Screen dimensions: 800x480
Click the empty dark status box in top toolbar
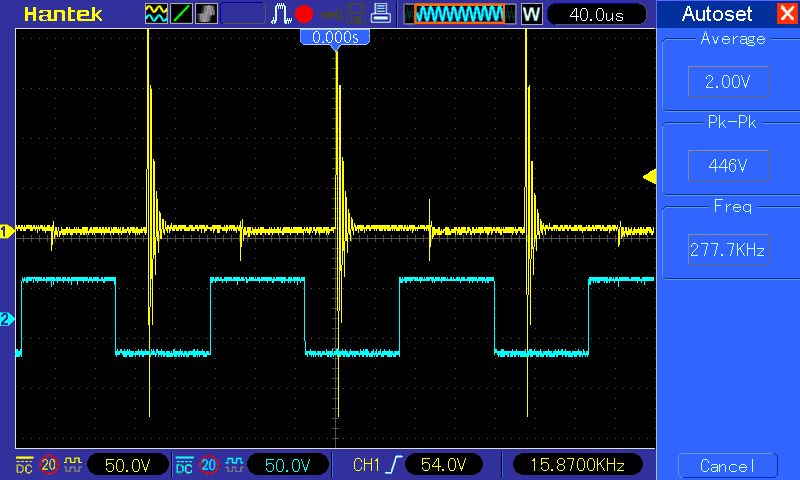point(243,14)
